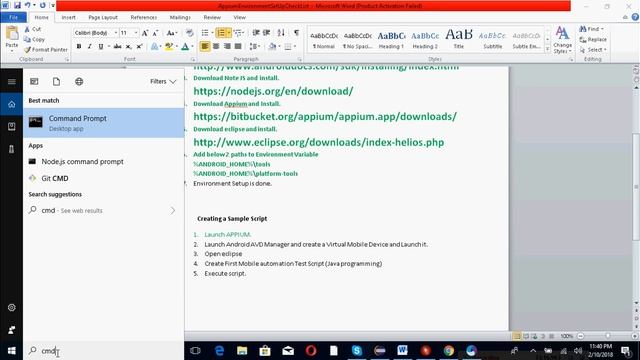Click Align Text Right icon
The height and width of the screenshot is (360, 640).
[227, 47]
